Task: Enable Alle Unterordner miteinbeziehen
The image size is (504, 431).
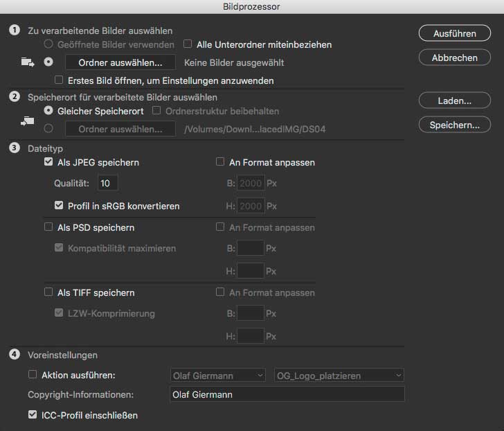Action: coord(188,44)
